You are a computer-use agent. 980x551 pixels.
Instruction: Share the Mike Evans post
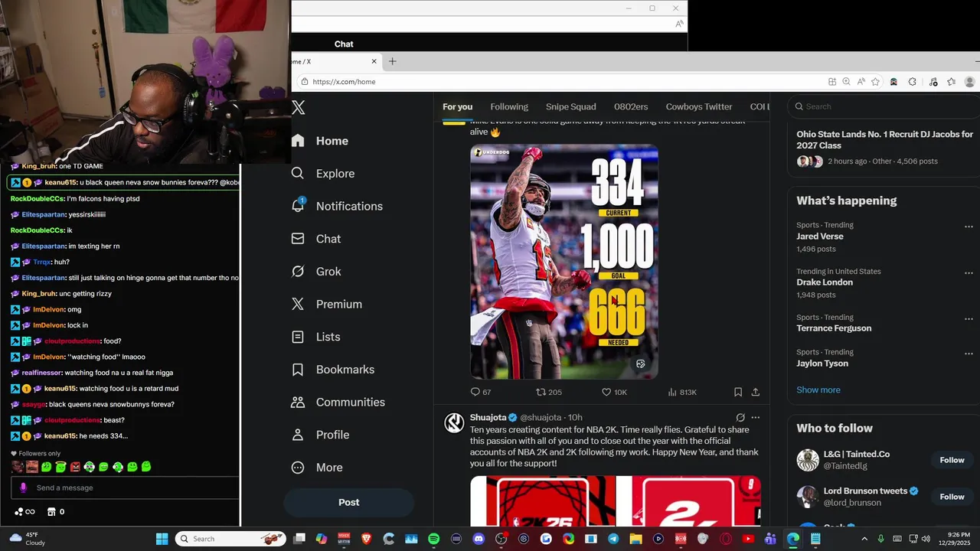(756, 392)
